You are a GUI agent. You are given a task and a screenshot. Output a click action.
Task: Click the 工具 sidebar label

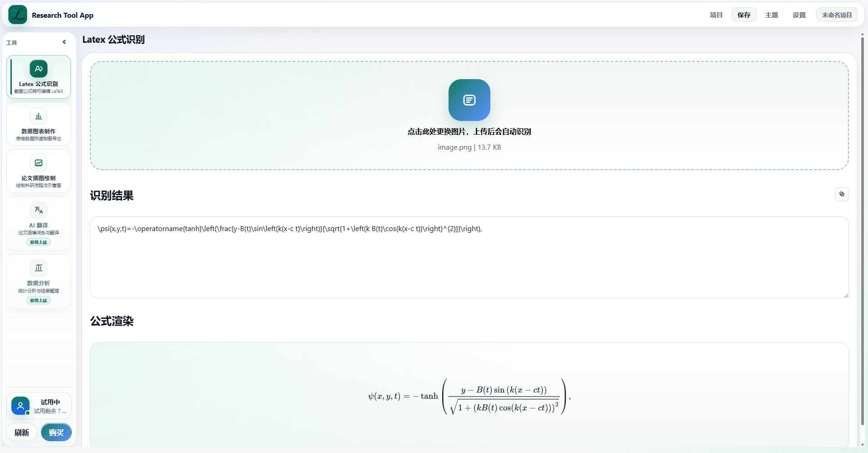(x=12, y=43)
